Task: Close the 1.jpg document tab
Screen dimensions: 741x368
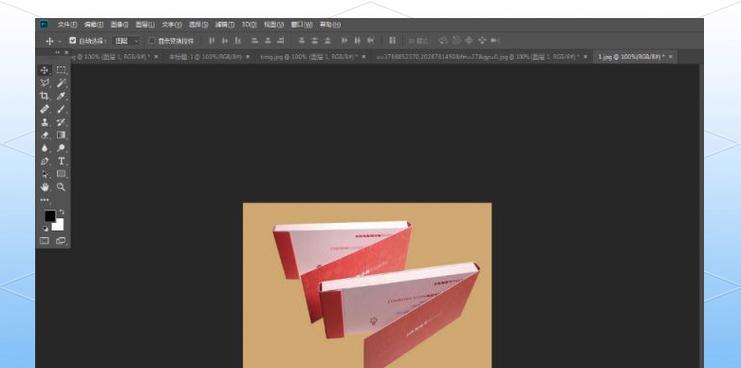Action: (x=670, y=57)
